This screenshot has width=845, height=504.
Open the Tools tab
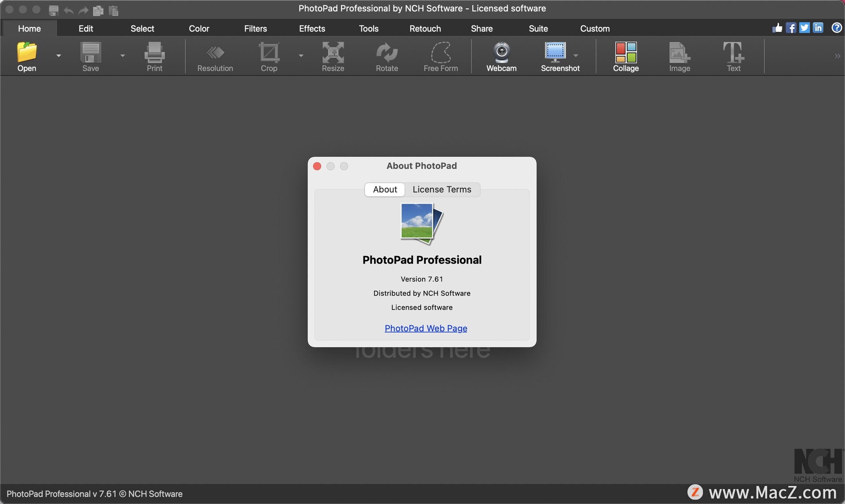pyautogui.click(x=369, y=29)
